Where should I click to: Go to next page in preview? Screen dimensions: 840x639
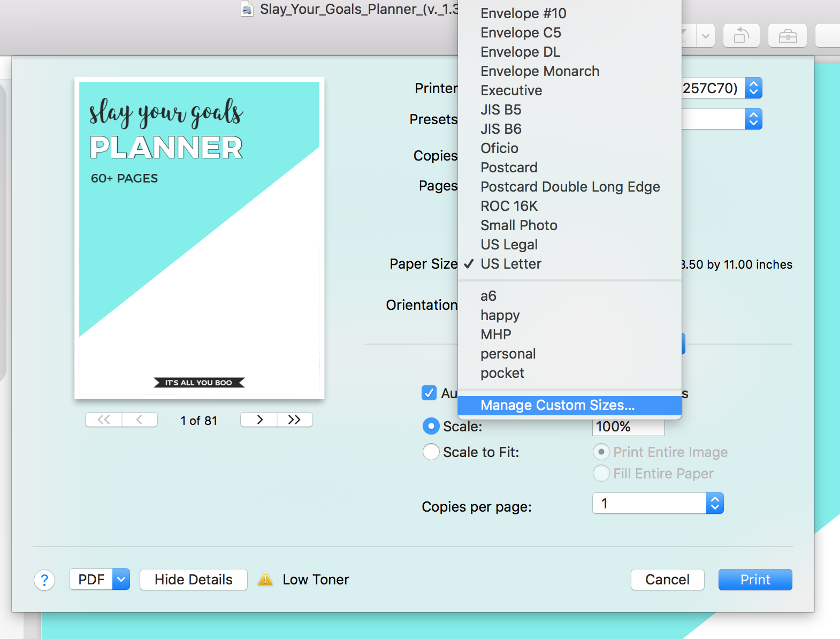[259, 420]
